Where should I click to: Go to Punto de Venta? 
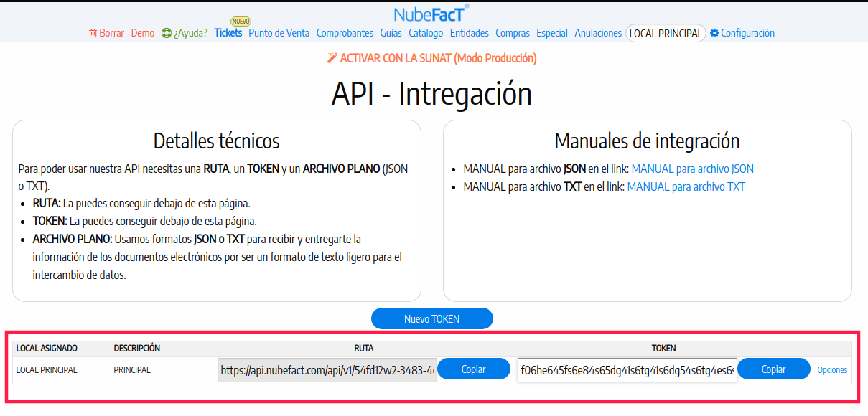(279, 33)
